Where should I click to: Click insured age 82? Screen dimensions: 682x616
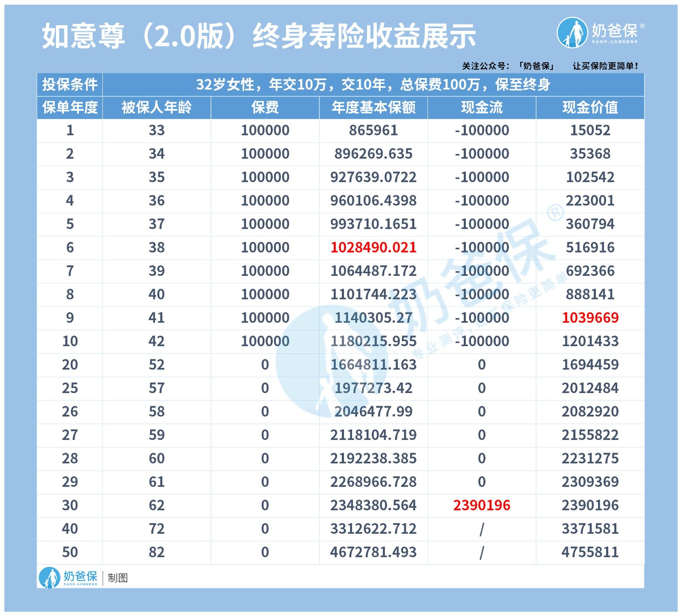tap(156, 552)
